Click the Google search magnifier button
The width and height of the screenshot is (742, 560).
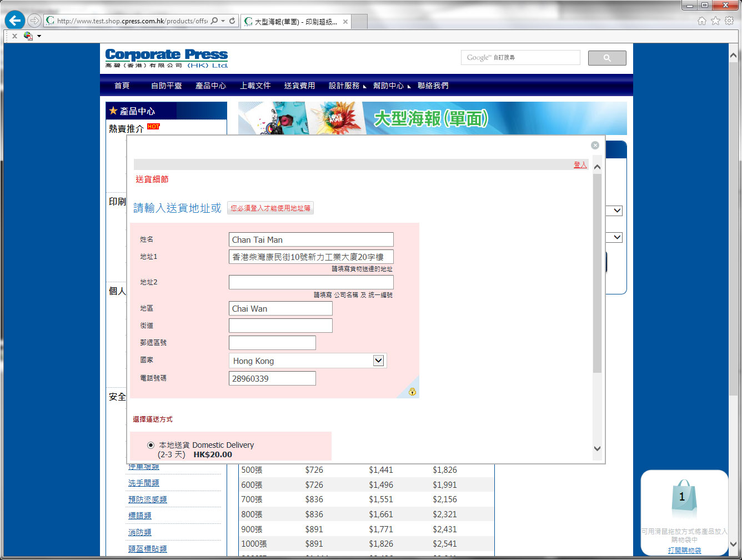pos(606,58)
